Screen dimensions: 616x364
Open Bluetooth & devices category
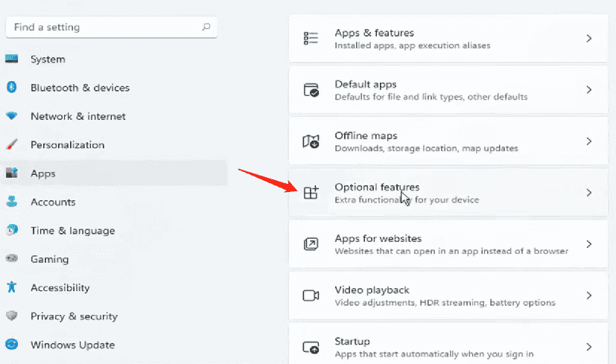pos(80,88)
